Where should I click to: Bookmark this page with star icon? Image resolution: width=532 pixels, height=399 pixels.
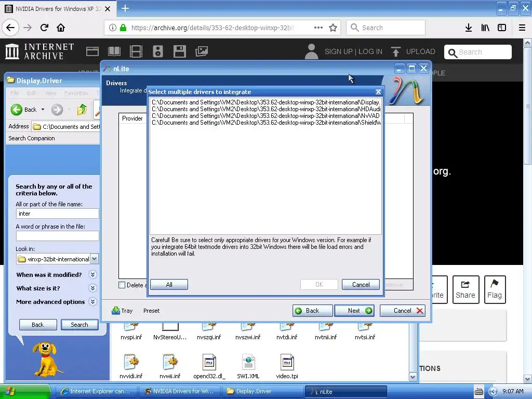pos(333,28)
